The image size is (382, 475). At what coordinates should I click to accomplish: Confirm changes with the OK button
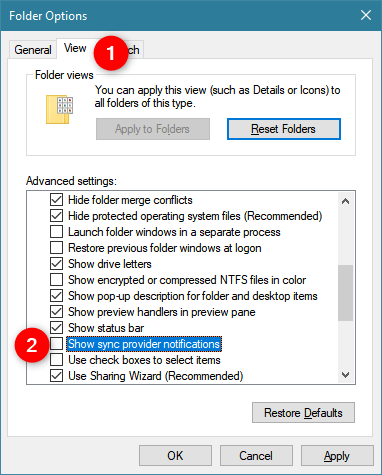tap(175, 455)
